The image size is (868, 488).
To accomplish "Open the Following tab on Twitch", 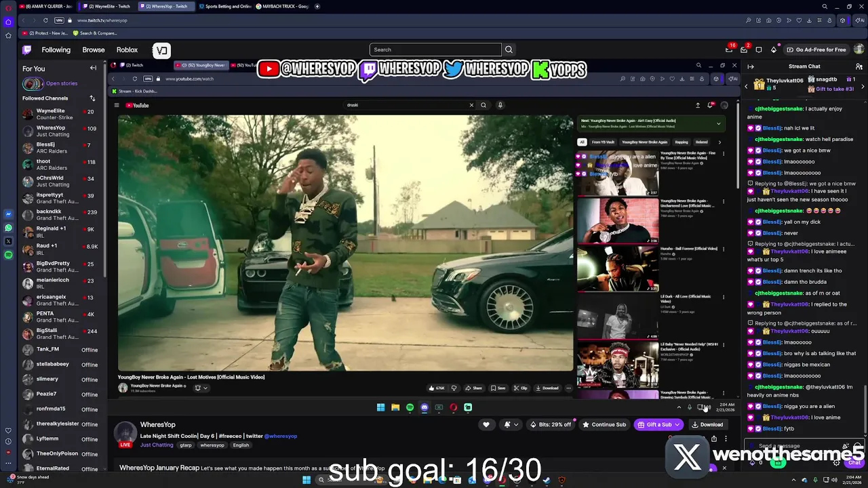I will click(x=56, y=49).
